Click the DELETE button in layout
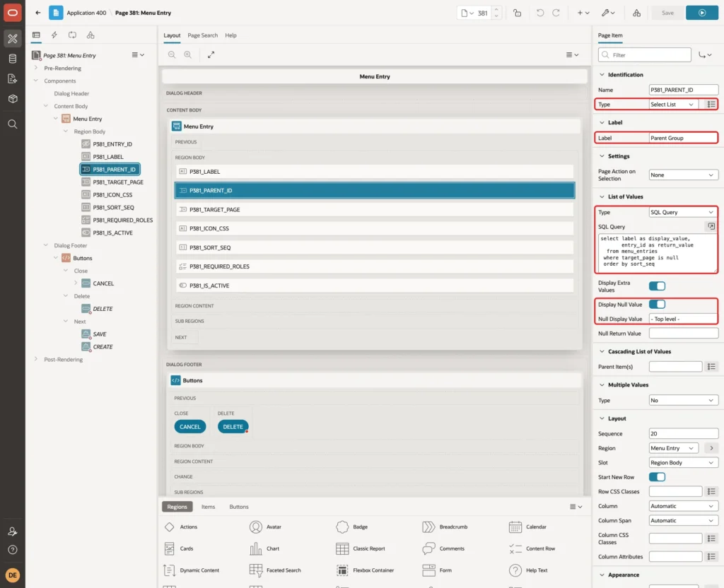The height and width of the screenshot is (588, 724). pyautogui.click(x=233, y=427)
